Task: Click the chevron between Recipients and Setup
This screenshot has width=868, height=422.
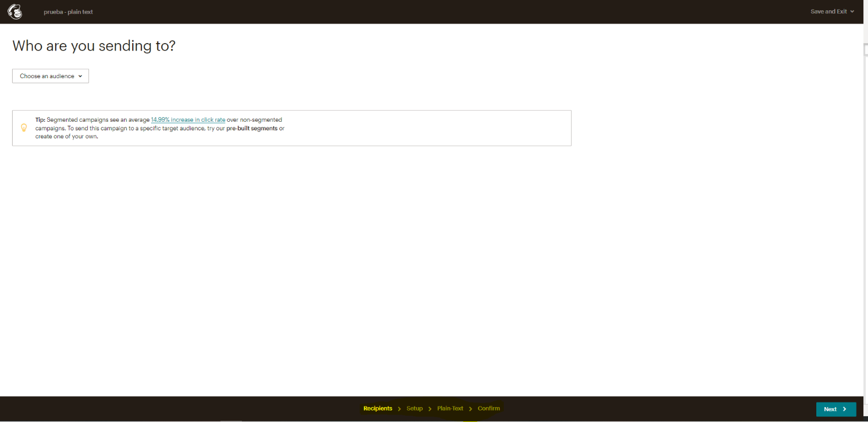Action: coord(399,408)
